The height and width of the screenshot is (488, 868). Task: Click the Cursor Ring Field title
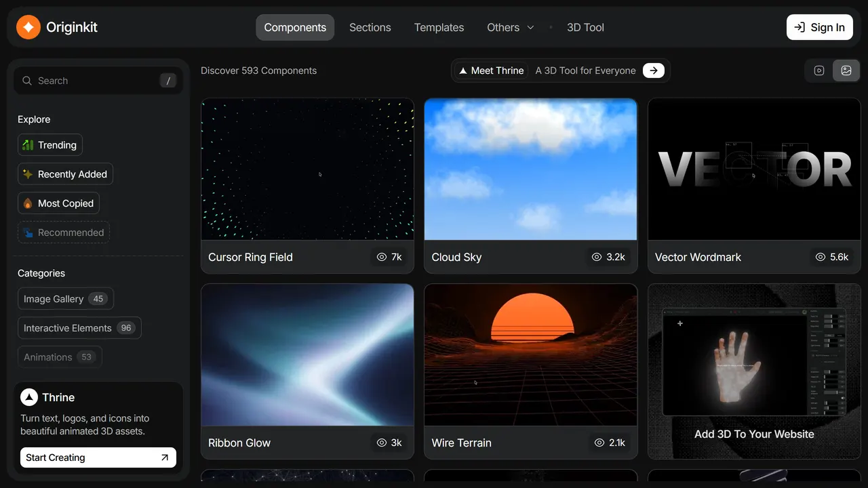[250, 257]
